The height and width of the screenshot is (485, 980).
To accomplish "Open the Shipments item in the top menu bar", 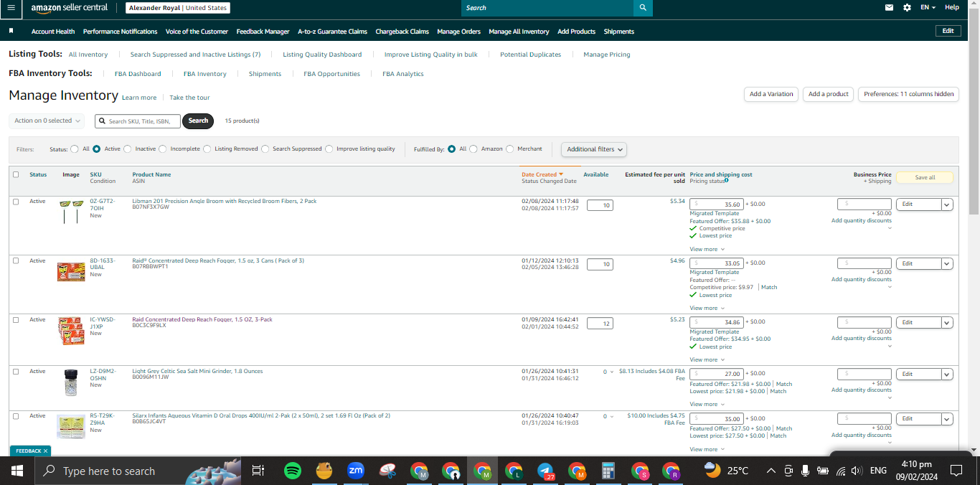I will coord(619,32).
